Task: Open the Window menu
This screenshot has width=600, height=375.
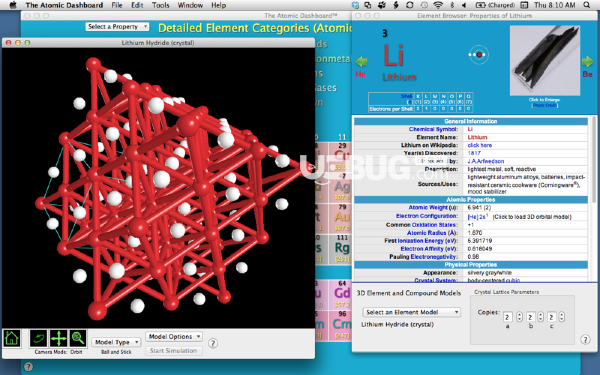Action: pos(190,5)
